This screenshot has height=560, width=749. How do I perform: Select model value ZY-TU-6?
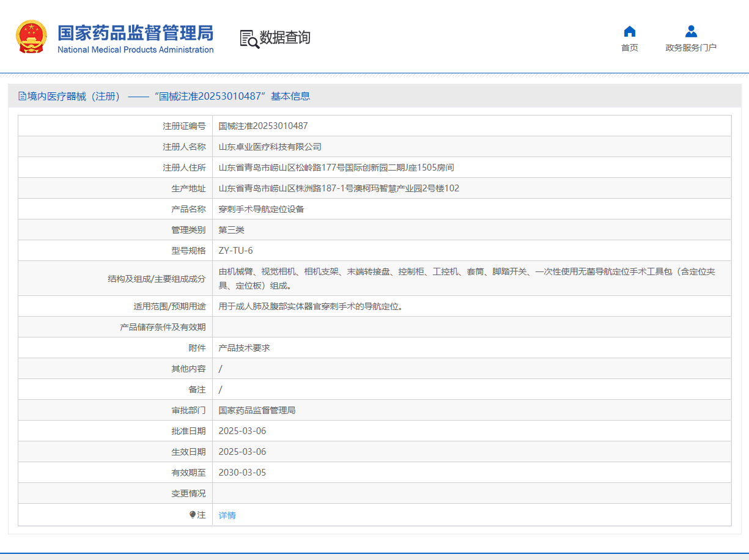[x=235, y=251]
